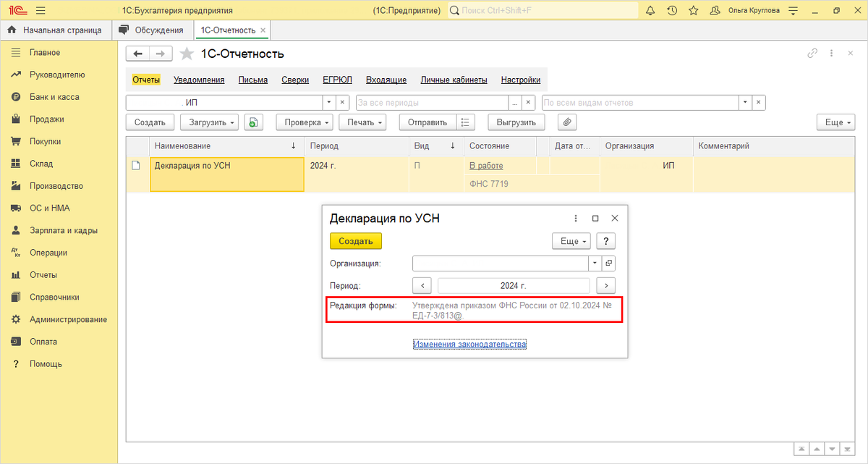
Task: Click Отправить button
Action: [x=428, y=122]
